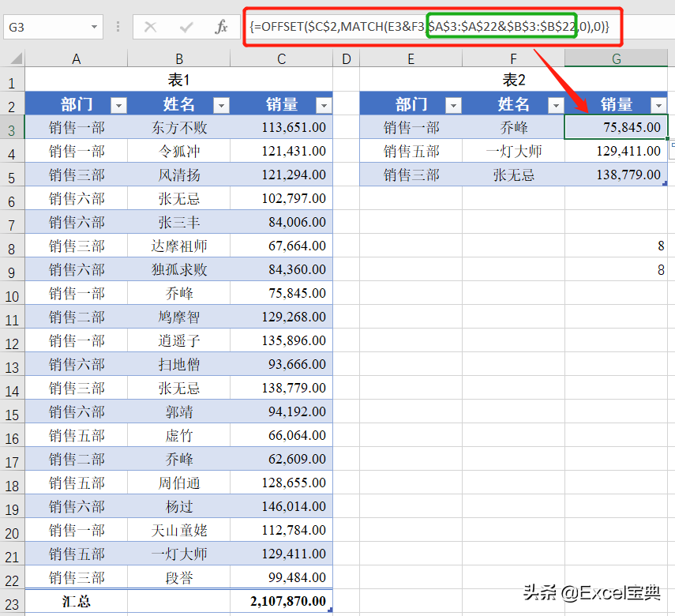This screenshot has height=616, width=675.
Task: Open filter dropdown for Table 2 部门
Action: pos(453,105)
